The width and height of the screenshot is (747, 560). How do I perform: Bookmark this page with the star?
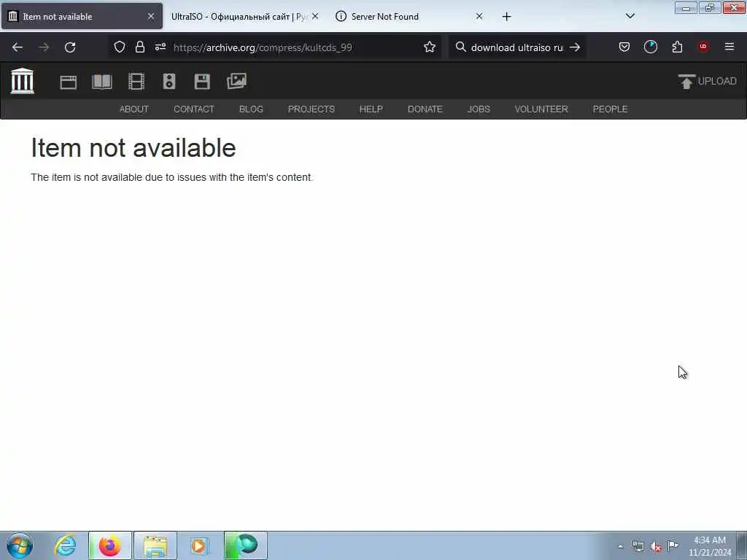(x=429, y=47)
